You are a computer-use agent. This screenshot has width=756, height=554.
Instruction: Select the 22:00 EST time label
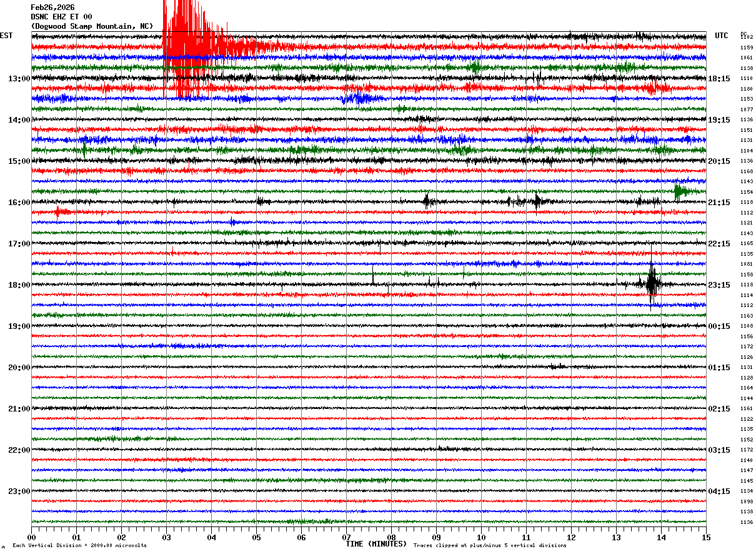(19, 450)
